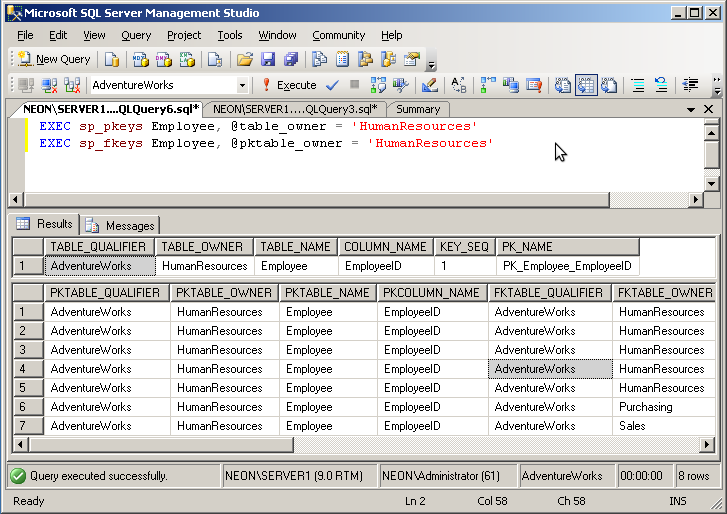727x514 pixels.
Task: Open the File menu
Action: (x=25, y=35)
